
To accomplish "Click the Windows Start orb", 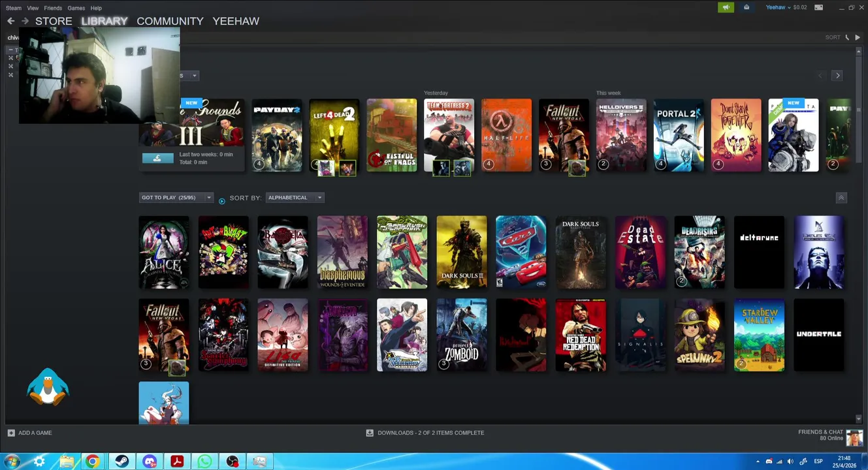I will point(12,462).
